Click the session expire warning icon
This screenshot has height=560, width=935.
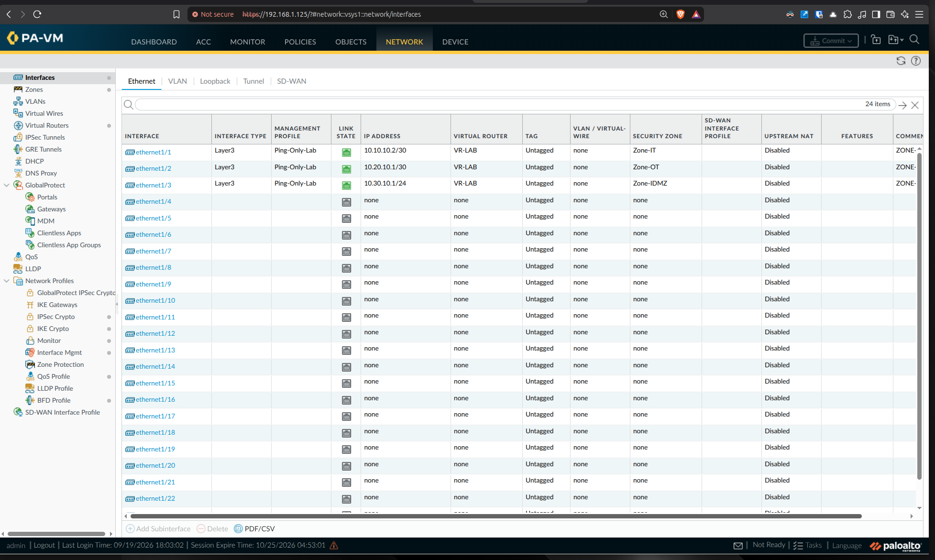pos(334,545)
